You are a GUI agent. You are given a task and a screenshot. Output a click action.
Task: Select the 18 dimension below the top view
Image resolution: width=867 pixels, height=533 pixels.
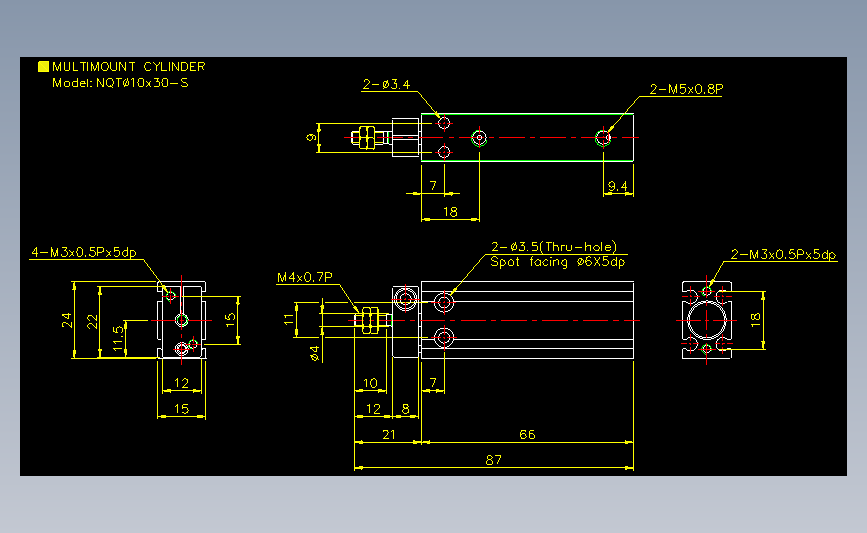pos(450,212)
